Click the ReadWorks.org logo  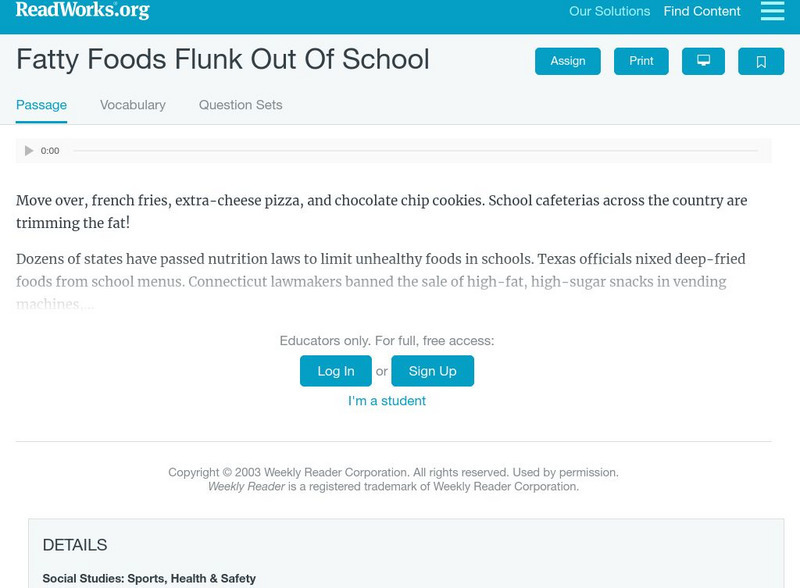click(x=82, y=11)
